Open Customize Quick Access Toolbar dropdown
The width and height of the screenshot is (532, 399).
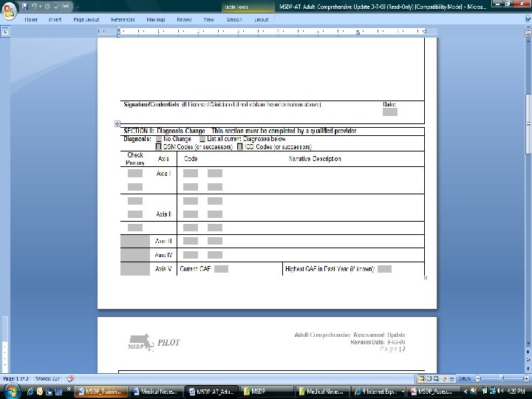pyautogui.click(x=78, y=7)
